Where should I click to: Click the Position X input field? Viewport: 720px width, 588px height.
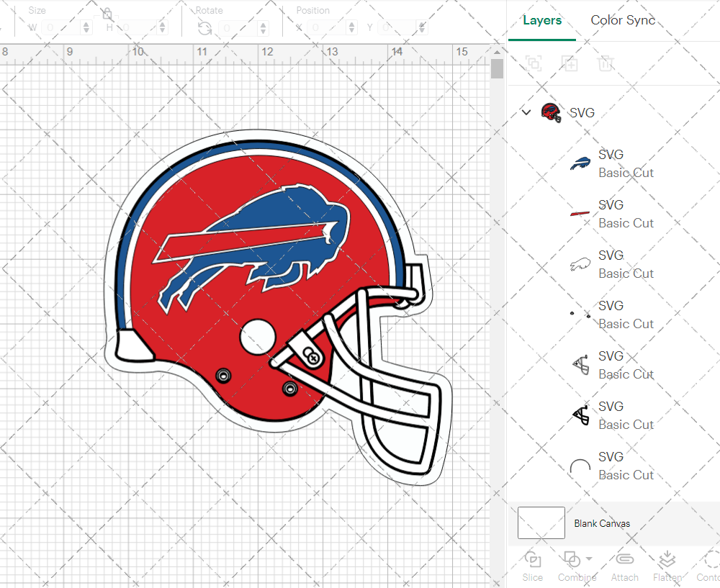326,28
